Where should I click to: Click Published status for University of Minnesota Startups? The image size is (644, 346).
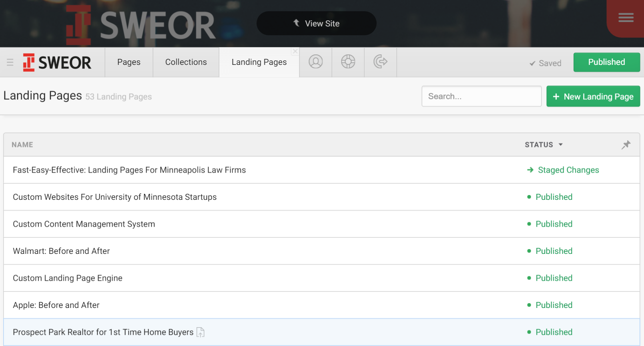click(x=550, y=197)
